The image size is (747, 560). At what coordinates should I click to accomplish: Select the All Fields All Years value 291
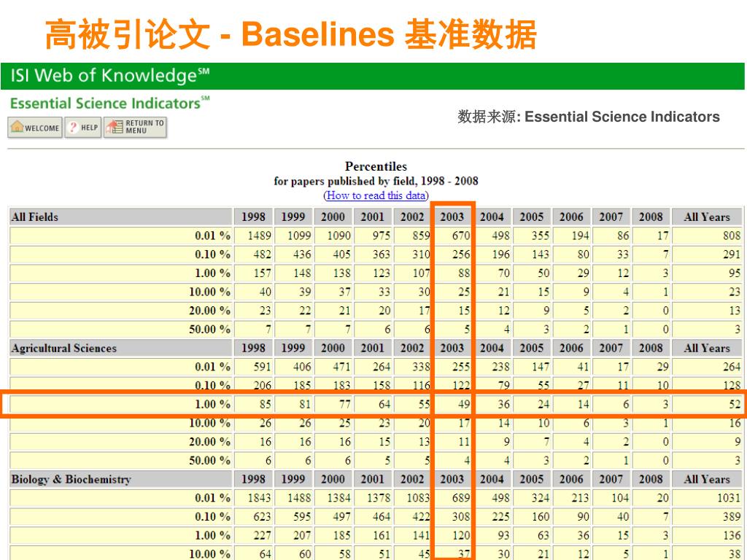(731, 254)
